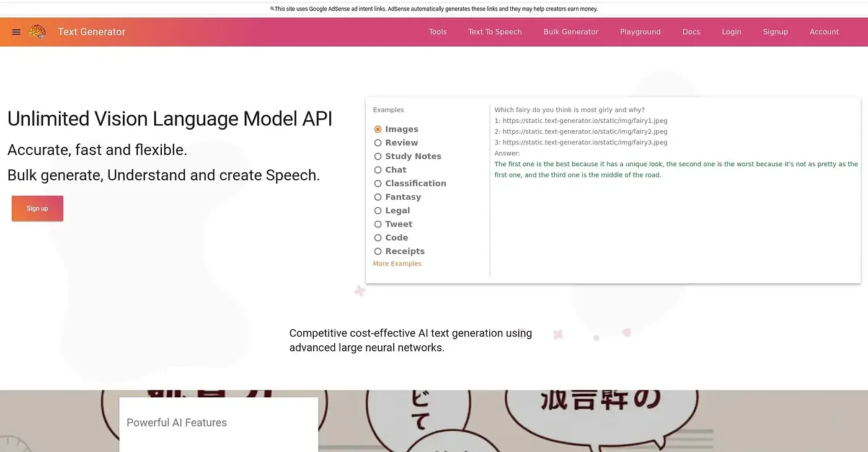Click the Login link
868x452 pixels.
click(732, 32)
